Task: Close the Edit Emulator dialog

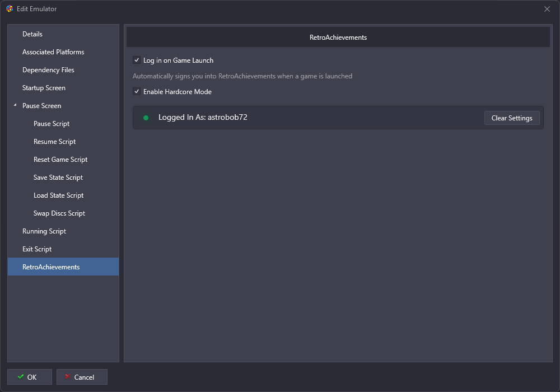Action: (x=547, y=9)
